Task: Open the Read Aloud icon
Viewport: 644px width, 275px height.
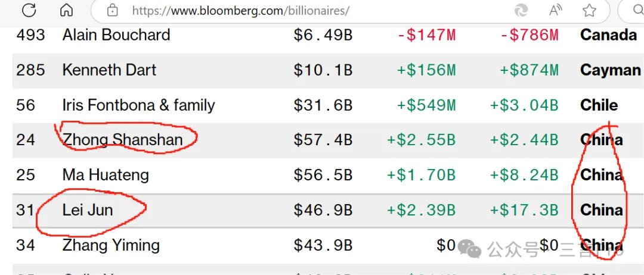Action: (556, 10)
